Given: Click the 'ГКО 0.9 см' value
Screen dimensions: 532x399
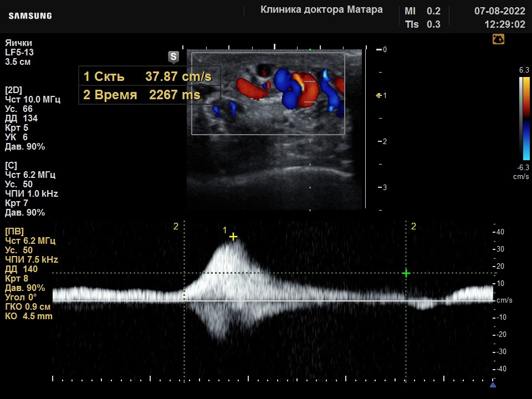Looking at the screenshot, I should 28,306.
